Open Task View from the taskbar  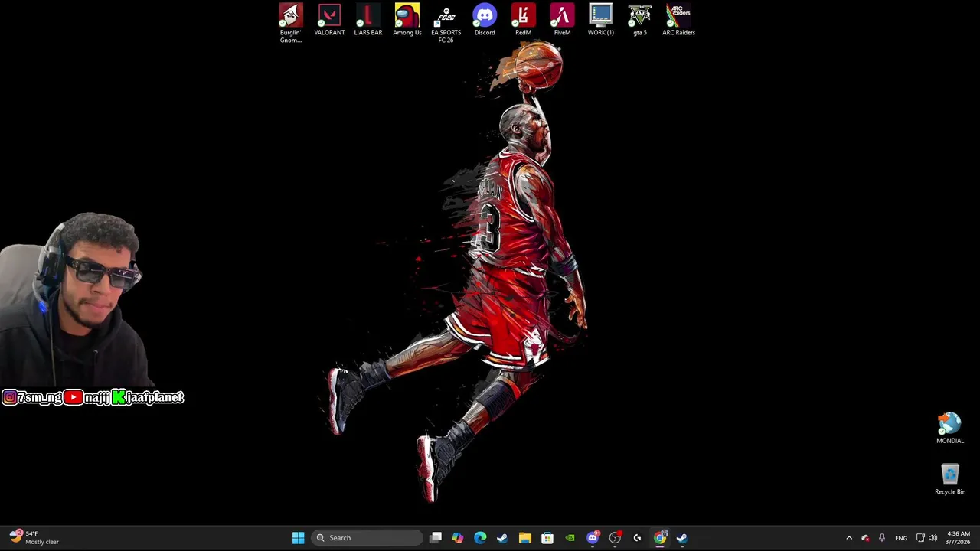point(436,538)
